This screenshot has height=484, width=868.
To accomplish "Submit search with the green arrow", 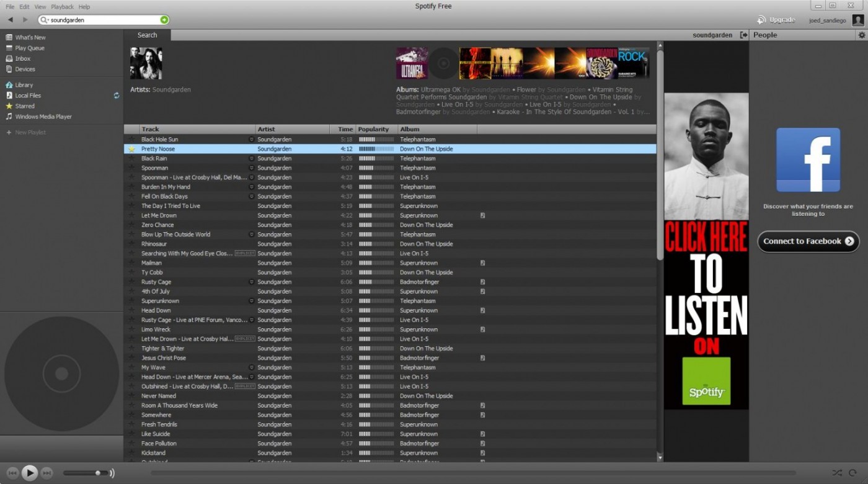I will [164, 20].
